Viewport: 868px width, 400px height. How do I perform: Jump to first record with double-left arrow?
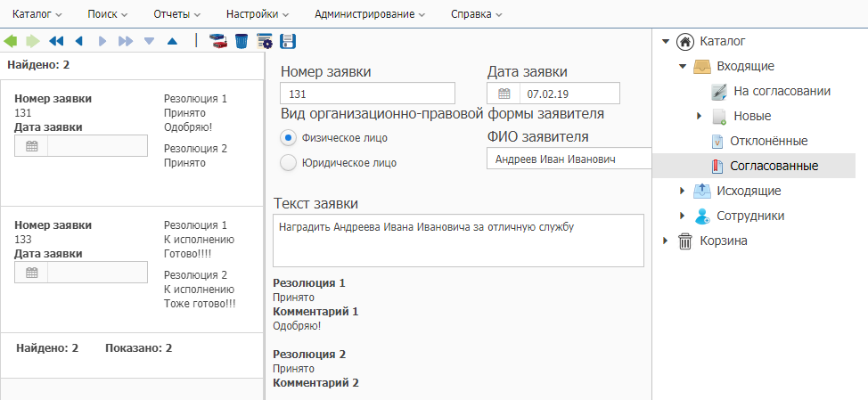tap(56, 41)
